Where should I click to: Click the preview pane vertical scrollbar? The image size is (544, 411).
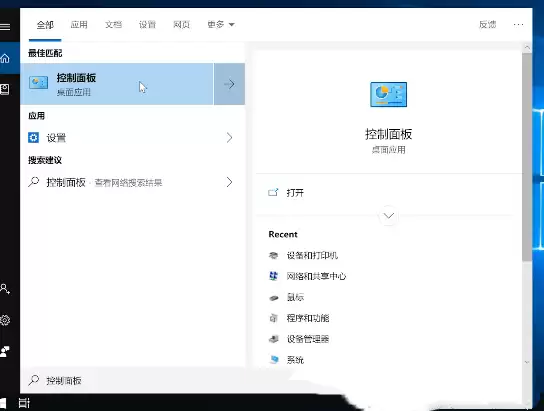tap(527, 156)
